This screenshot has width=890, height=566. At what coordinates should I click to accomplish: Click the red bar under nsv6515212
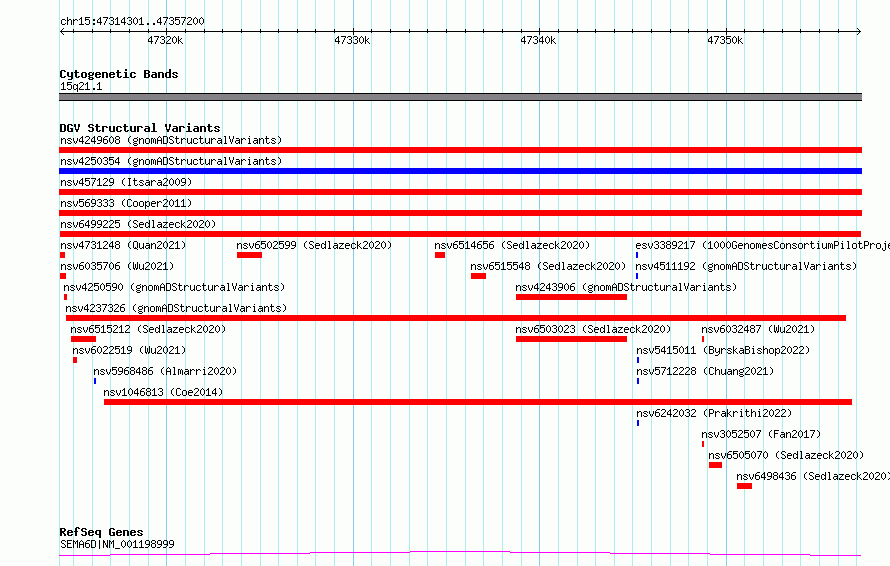pyautogui.click(x=83, y=339)
